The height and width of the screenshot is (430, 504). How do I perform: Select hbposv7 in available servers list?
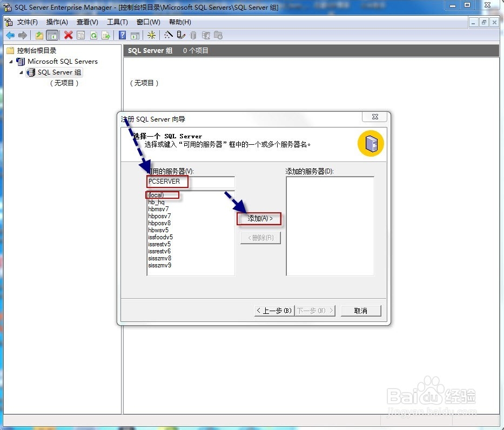(159, 216)
